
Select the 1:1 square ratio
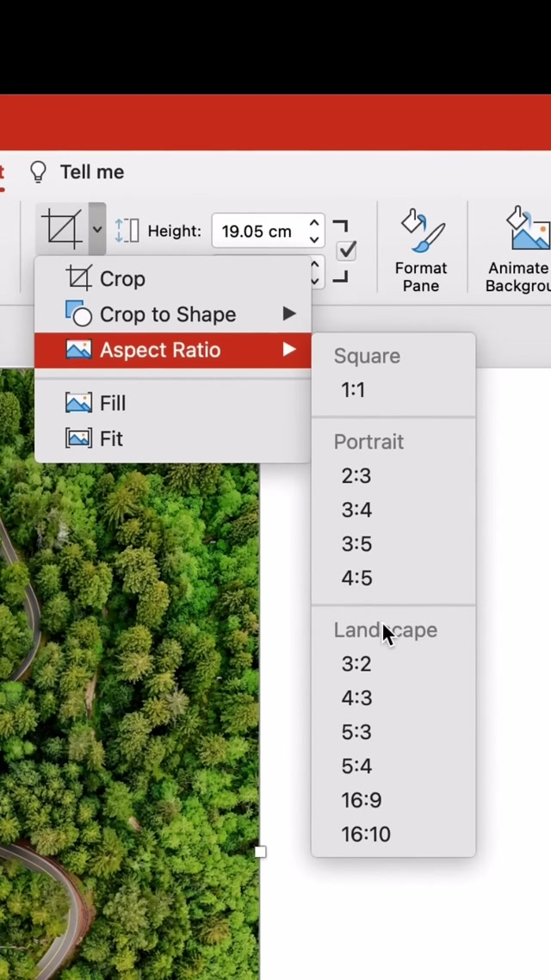[353, 390]
